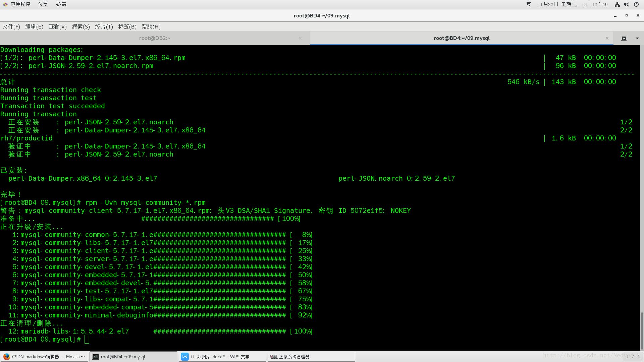Minimize the terminal window
This screenshot has width=644, height=362.
tap(615, 16)
